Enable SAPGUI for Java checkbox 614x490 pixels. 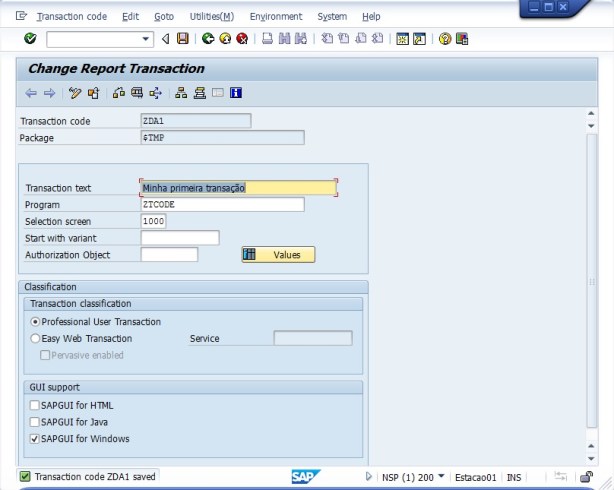pos(35,422)
